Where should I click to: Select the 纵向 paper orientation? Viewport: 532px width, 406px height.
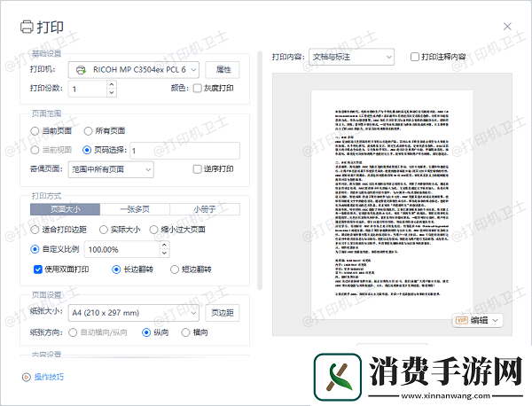(146, 332)
